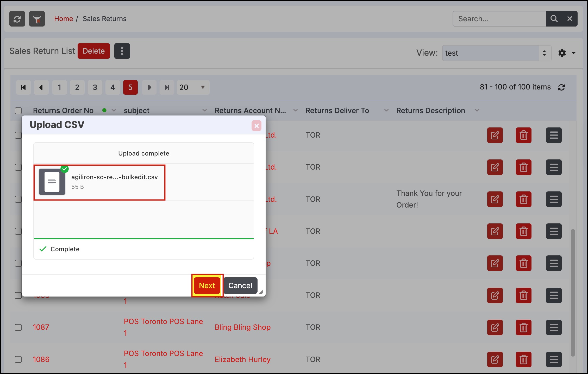This screenshot has width=588, height=374.
Task: Click Next in the Upload CSV dialog
Action: click(207, 286)
